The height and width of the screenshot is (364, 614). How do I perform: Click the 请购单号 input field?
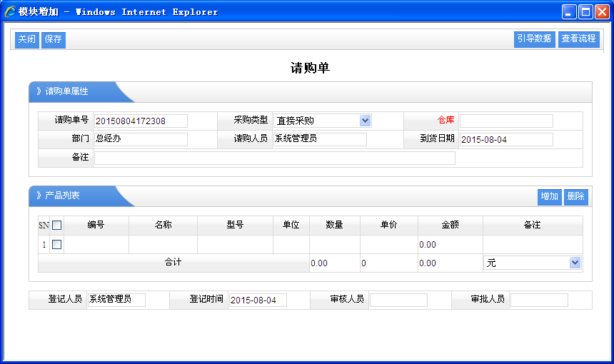[141, 121]
